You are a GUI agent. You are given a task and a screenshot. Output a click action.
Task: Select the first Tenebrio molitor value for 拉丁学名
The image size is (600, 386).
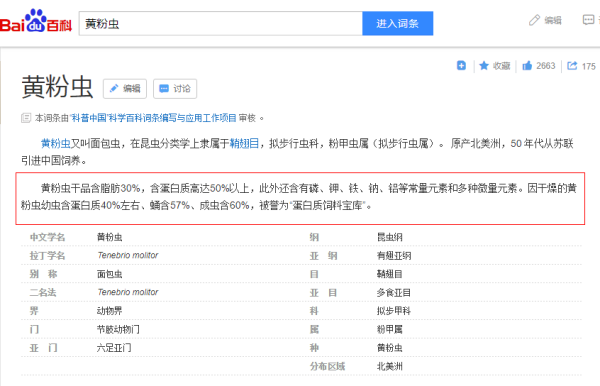(x=128, y=255)
